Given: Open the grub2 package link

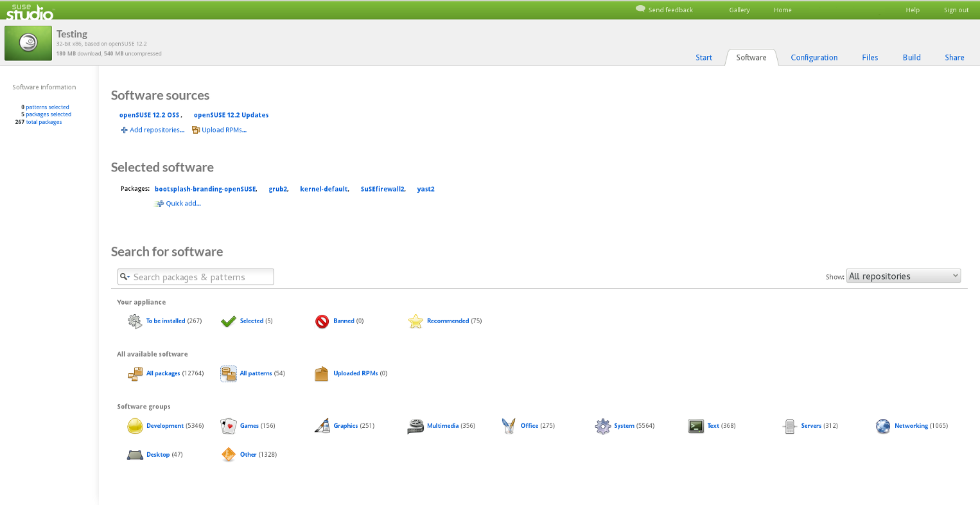Looking at the screenshot, I should (277, 190).
